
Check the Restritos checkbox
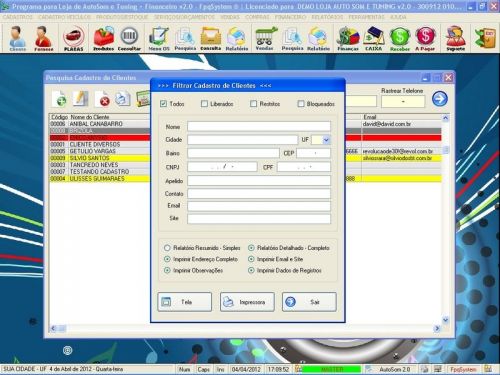[x=254, y=104]
